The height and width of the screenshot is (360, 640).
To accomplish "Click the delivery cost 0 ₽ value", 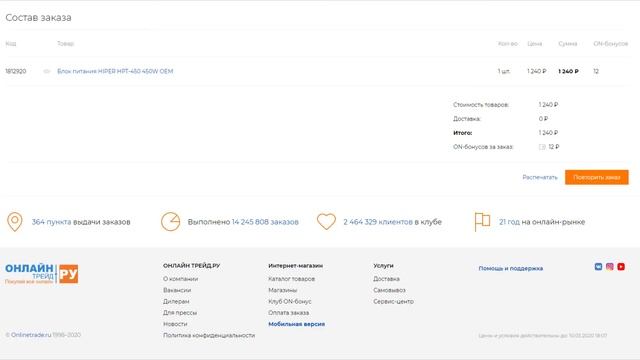I will 543,119.
